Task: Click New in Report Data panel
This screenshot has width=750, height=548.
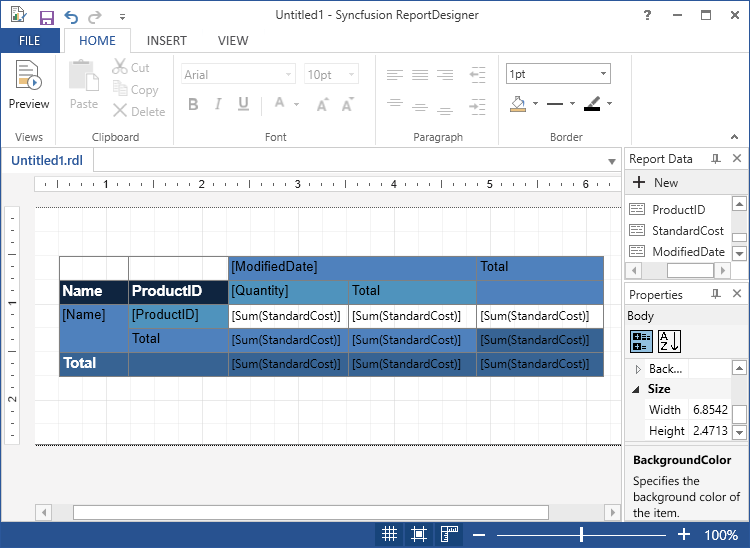Action: pyautogui.click(x=655, y=183)
